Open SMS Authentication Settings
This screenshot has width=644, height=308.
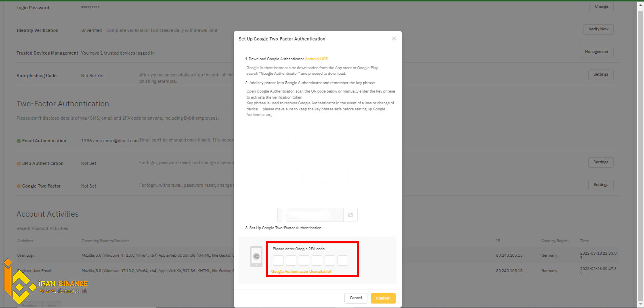click(601, 162)
